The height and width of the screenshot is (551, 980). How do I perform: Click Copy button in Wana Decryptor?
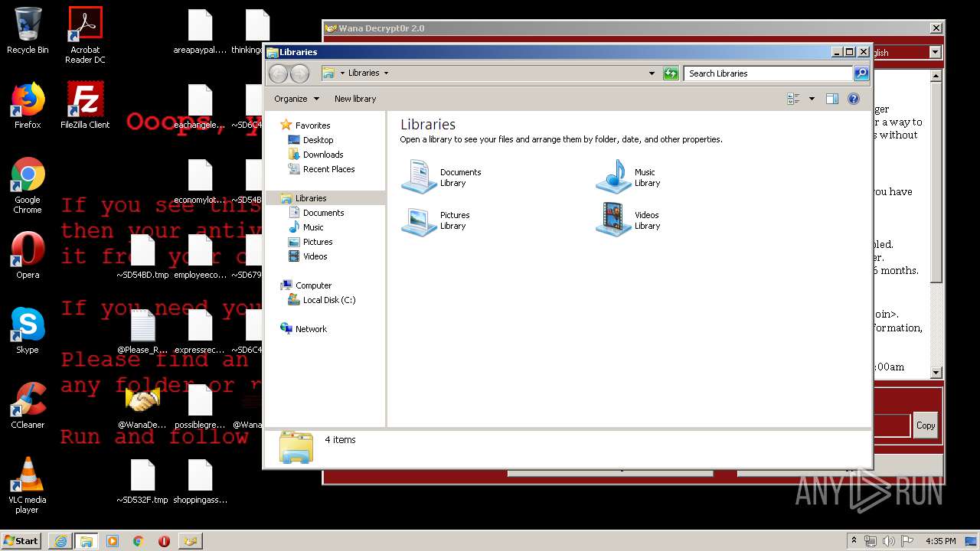coord(926,425)
